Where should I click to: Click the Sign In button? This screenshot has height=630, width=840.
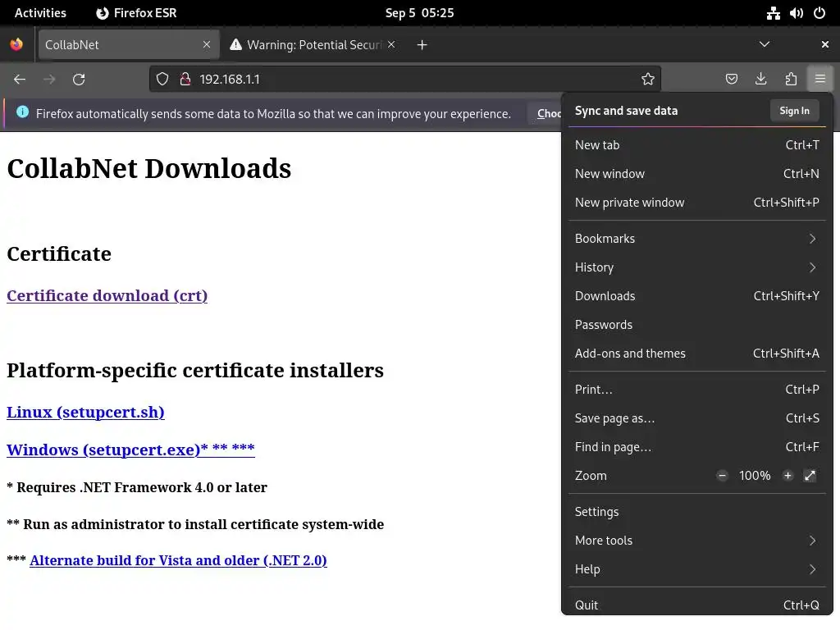point(794,111)
